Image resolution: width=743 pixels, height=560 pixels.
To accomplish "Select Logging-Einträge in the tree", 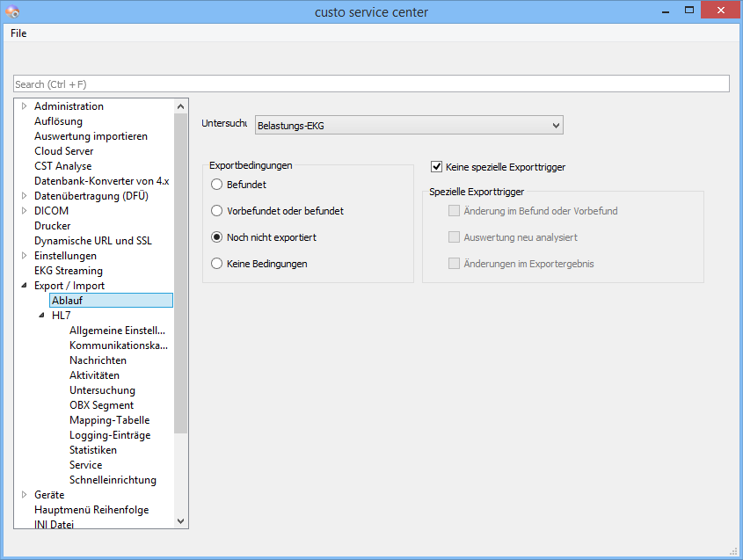I will coord(110,435).
